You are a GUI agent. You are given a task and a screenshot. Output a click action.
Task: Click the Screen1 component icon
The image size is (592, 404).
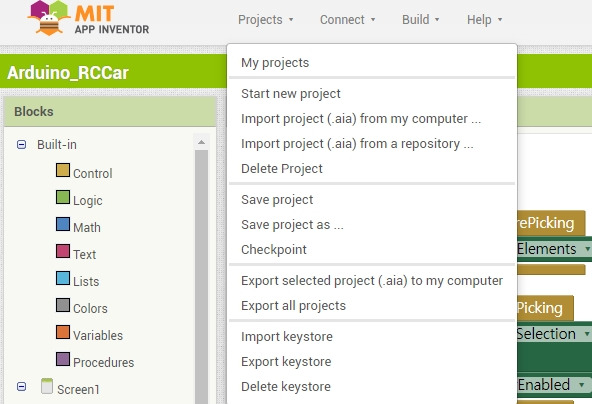click(47, 386)
